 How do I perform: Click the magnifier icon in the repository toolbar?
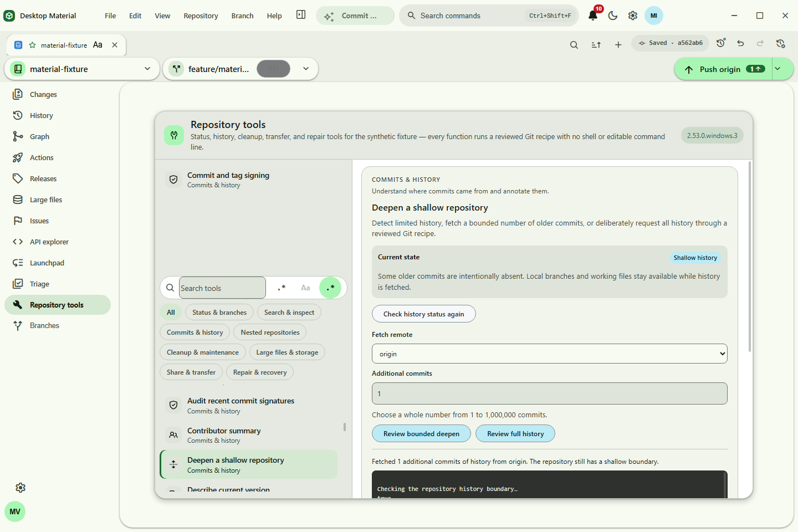tap(574, 45)
